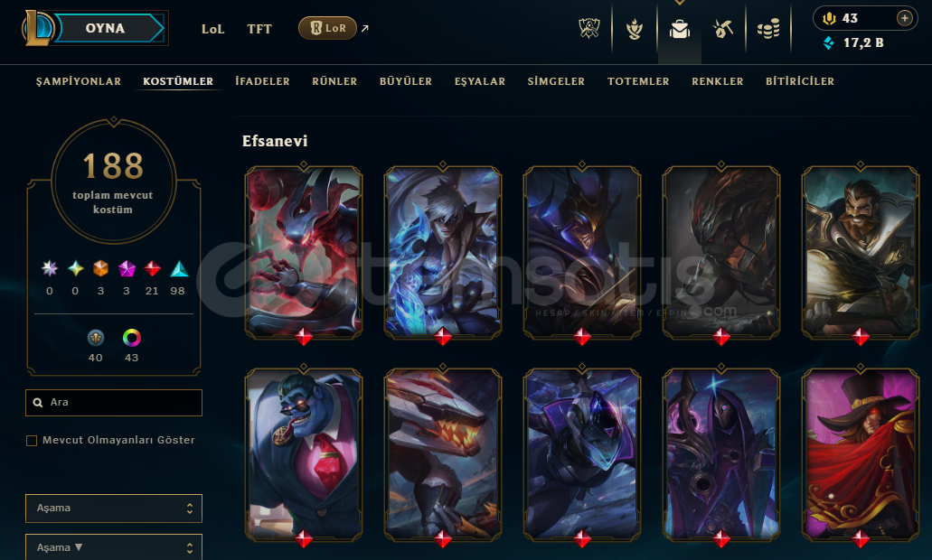Click the red Legendary gem tier icon
Image resolution: width=932 pixels, height=560 pixels.
click(x=152, y=269)
